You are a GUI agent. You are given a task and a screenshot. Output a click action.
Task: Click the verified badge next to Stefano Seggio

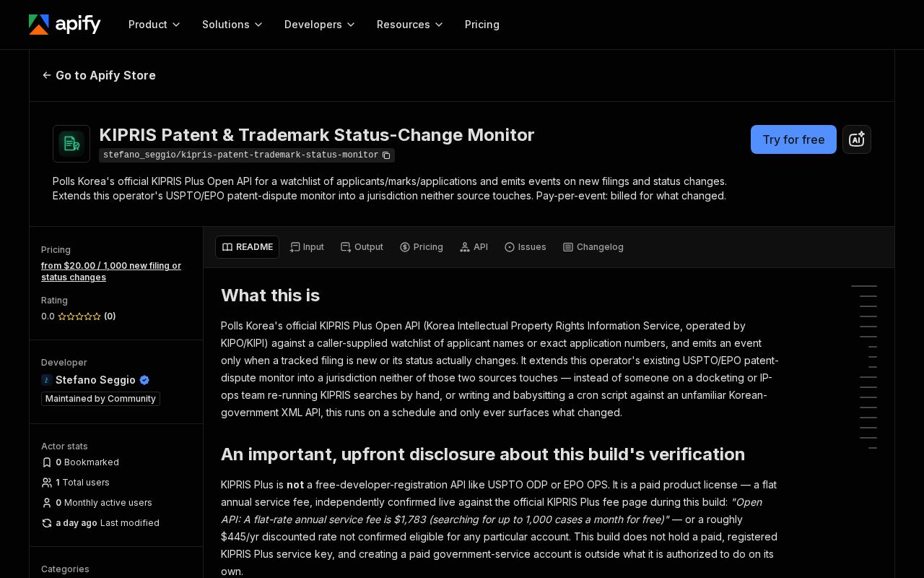[144, 380]
